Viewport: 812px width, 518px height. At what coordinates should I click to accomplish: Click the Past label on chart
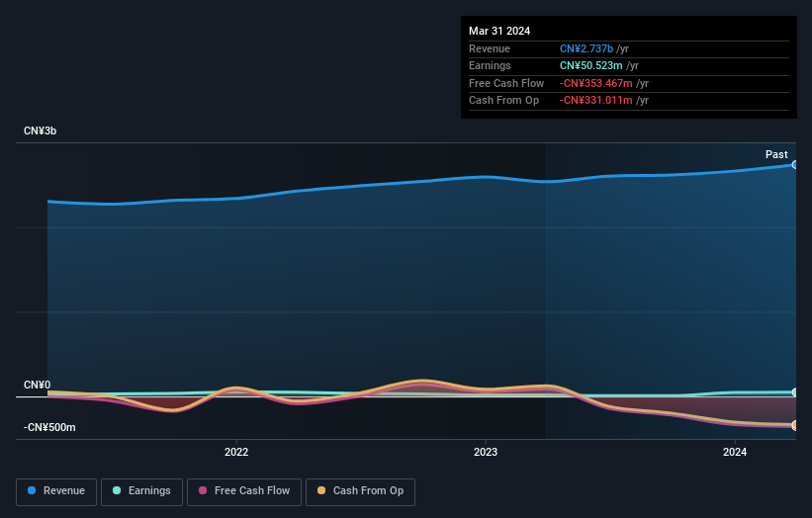tap(776, 154)
